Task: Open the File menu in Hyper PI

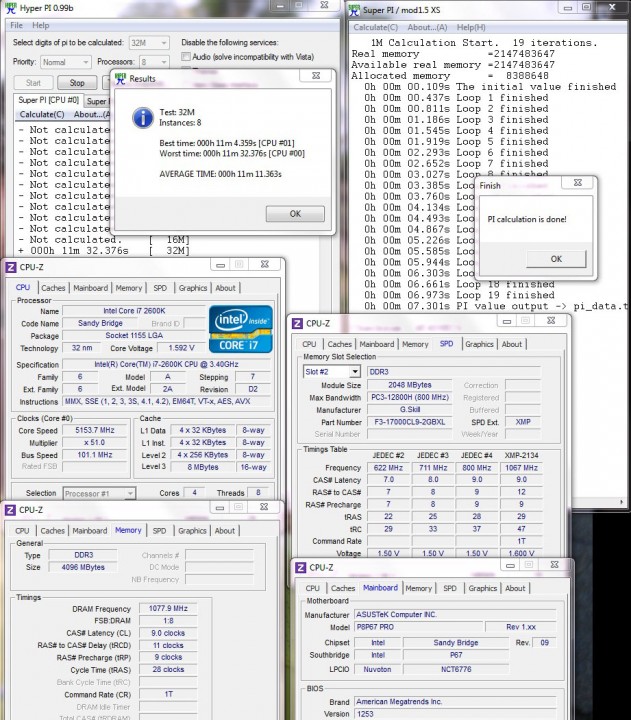Action: click(x=17, y=25)
